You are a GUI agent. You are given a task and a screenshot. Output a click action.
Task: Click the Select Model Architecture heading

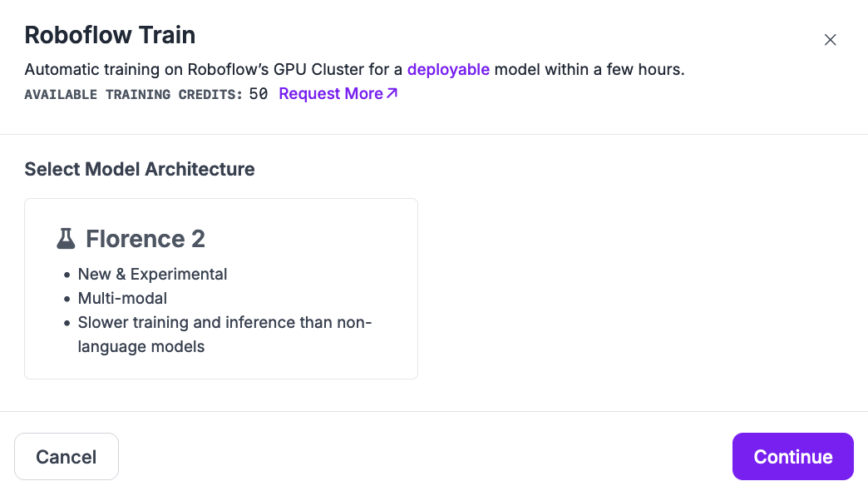tap(140, 170)
